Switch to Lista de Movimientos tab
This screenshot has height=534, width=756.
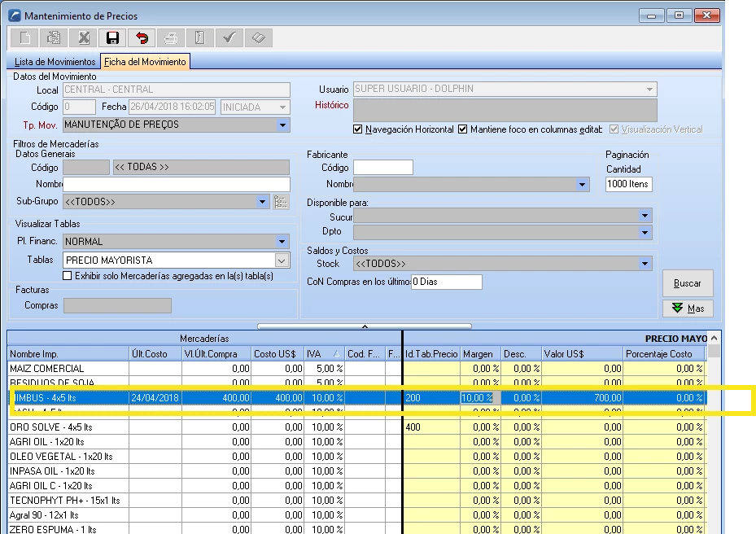click(x=55, y=62)
